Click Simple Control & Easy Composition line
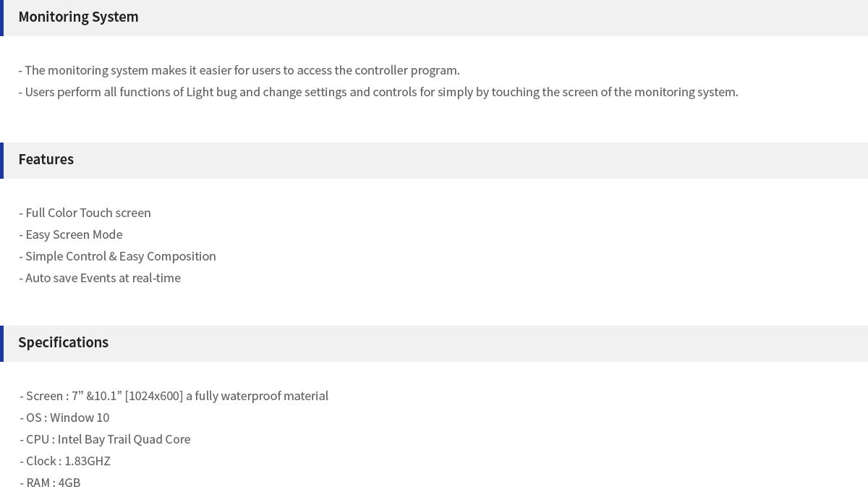The image size is (868, 487). click(x=117, y=256)
